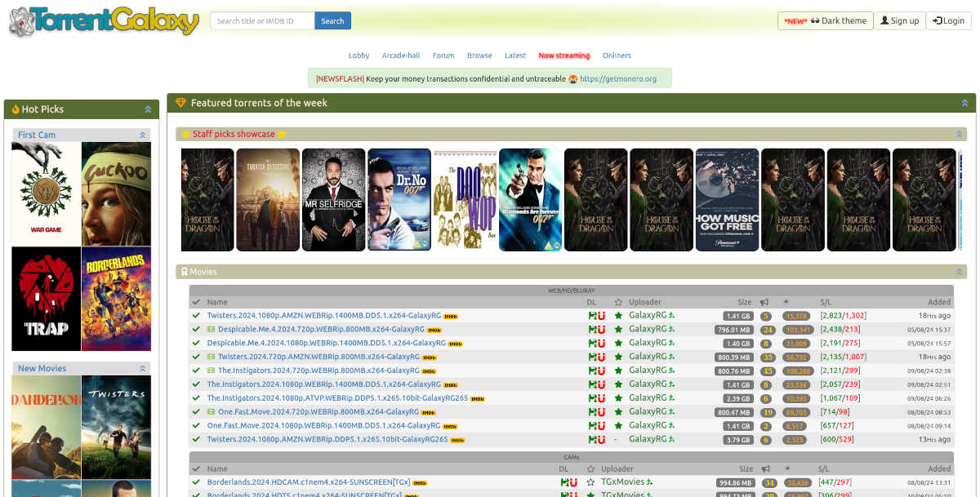This screenshot has width=980, height=497.
Task: Click the TorrentGalaxy logo
Action: point(104,21)
